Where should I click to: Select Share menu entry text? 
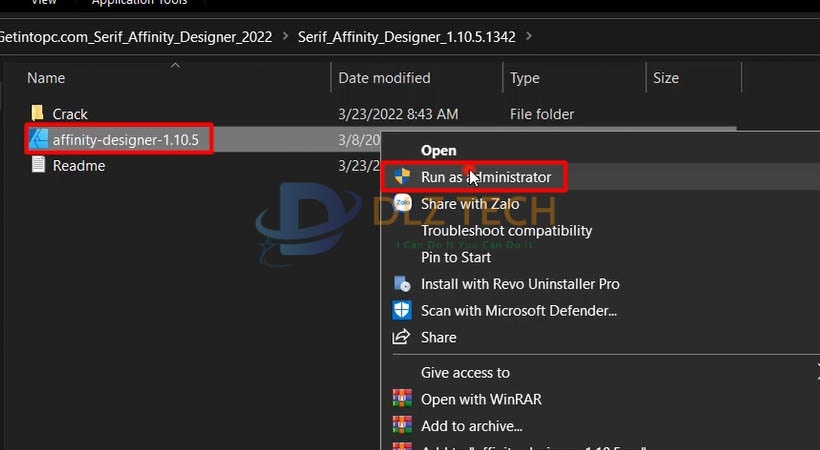point(438,337)
